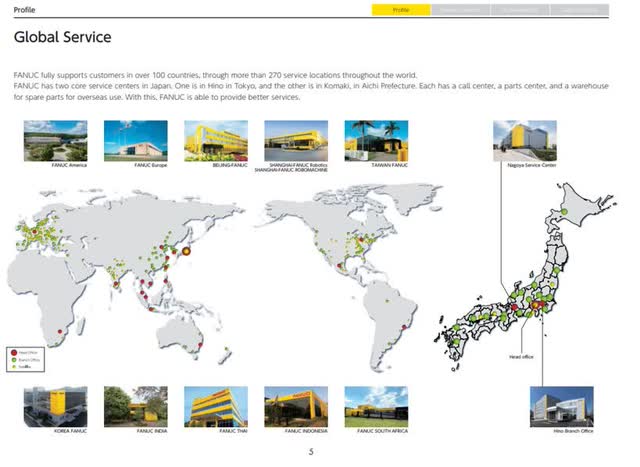
Task: Click the 'FANUC INDIA' caption
Action: [152, 431]
